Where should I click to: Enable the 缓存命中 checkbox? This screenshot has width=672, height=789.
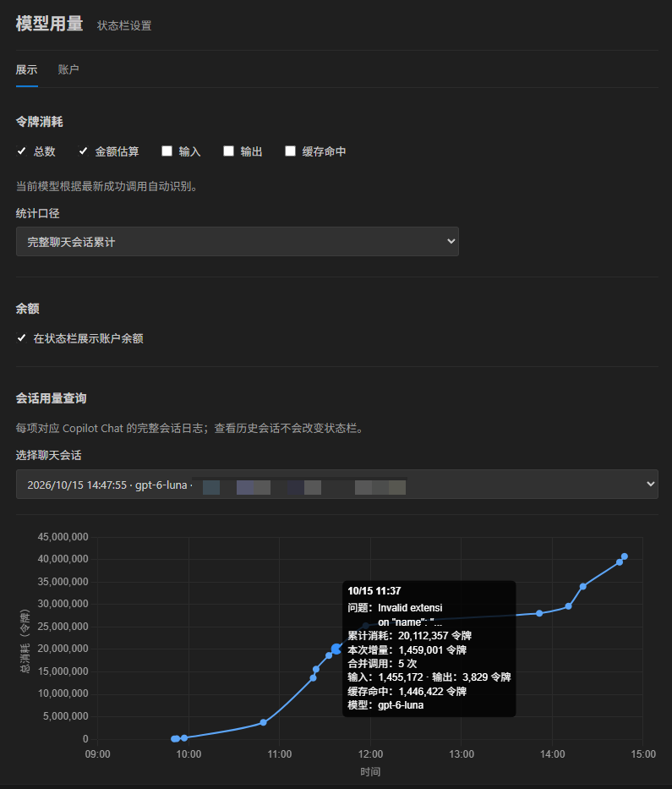290,151
